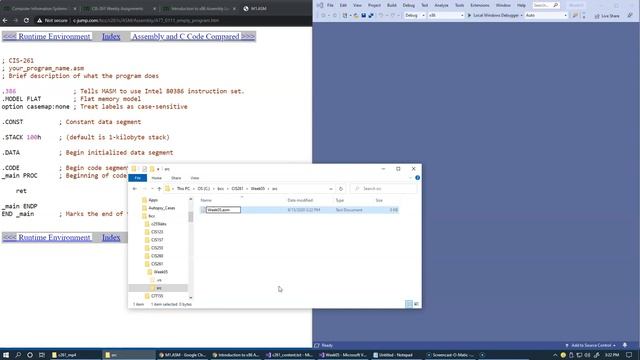Open the x86 platform dropdown
Screen dimensions: 640x360
446,16
